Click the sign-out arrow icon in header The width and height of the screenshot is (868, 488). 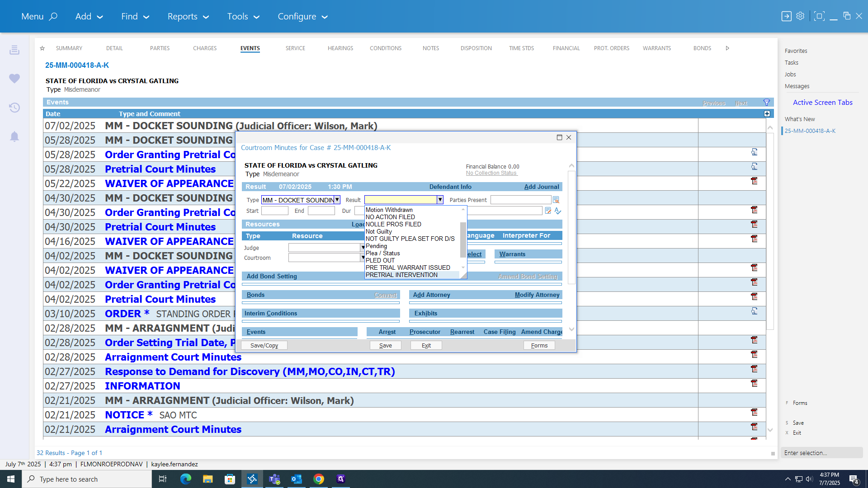786,16
